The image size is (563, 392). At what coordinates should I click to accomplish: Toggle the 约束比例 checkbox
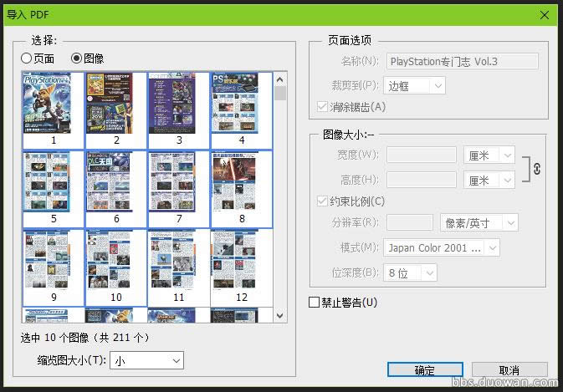323,201
